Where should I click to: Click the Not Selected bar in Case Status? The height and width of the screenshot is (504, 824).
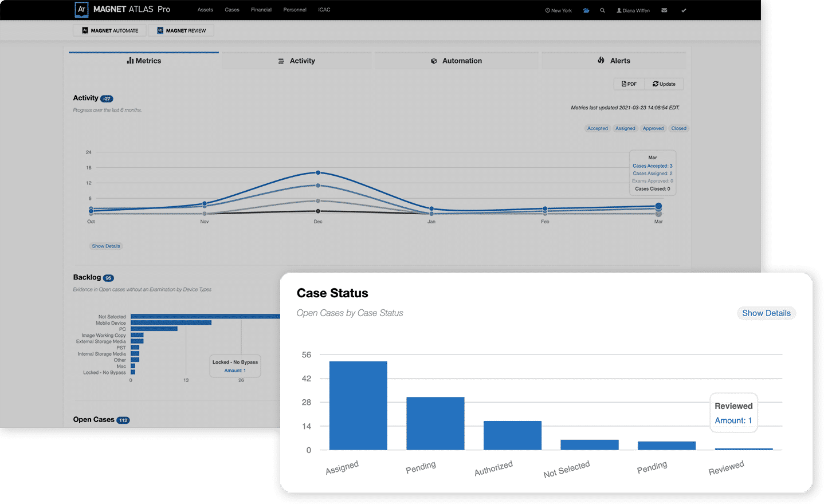(x=590, y=445)
